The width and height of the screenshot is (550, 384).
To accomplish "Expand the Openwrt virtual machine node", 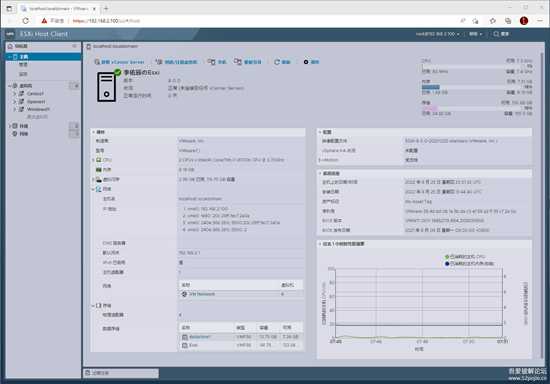I will tap(14, 102).
